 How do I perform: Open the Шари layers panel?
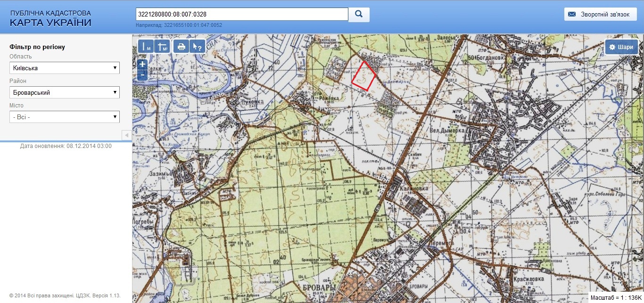click(x=621, y=47)
